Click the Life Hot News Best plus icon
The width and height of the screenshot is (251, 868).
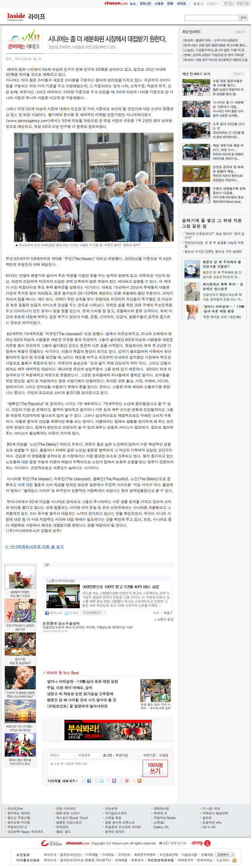point(44,673)
